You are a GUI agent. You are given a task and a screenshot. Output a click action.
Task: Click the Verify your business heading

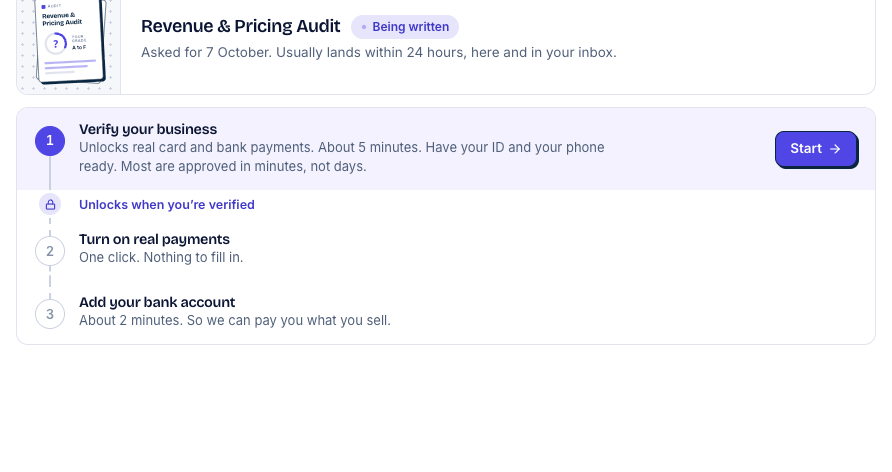click(148, 129)
